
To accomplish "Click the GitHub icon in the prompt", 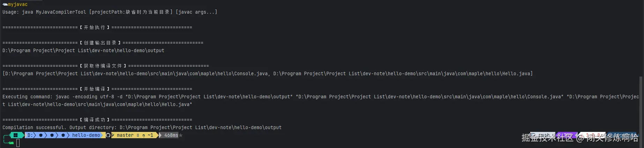I will point(108,135).
